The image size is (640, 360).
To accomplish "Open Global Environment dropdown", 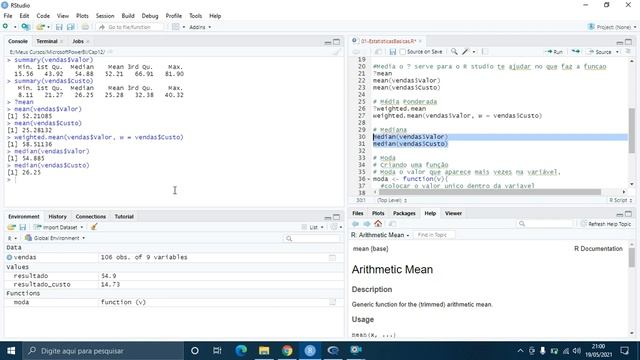I will (x=55, y=238).
